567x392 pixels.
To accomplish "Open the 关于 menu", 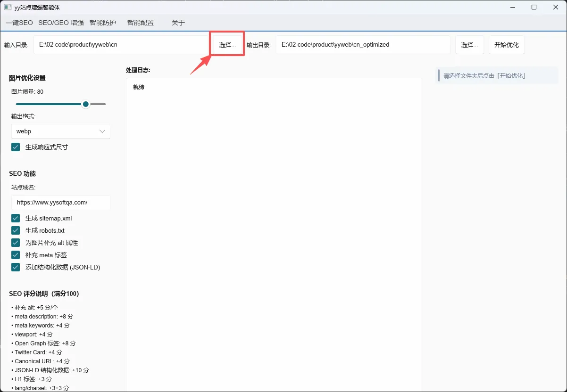I will (x=178, y=23).
